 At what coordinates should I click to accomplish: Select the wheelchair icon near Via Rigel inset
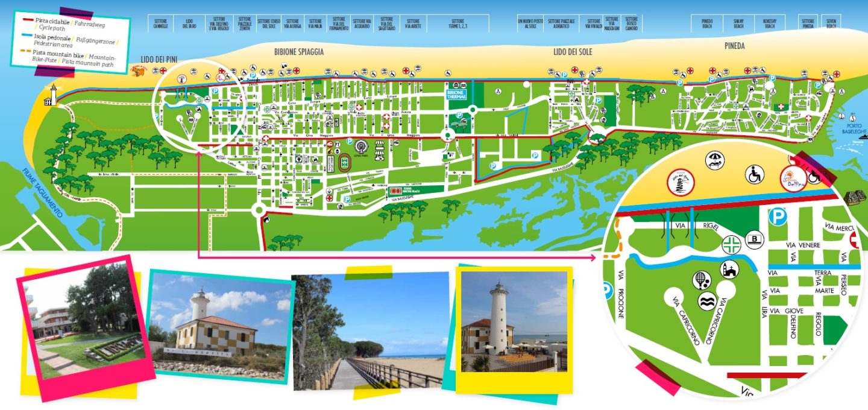click(x=754, y=175)
